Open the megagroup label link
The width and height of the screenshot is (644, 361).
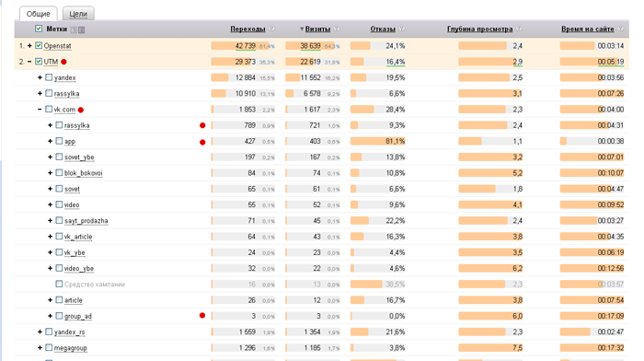point(71,348)
